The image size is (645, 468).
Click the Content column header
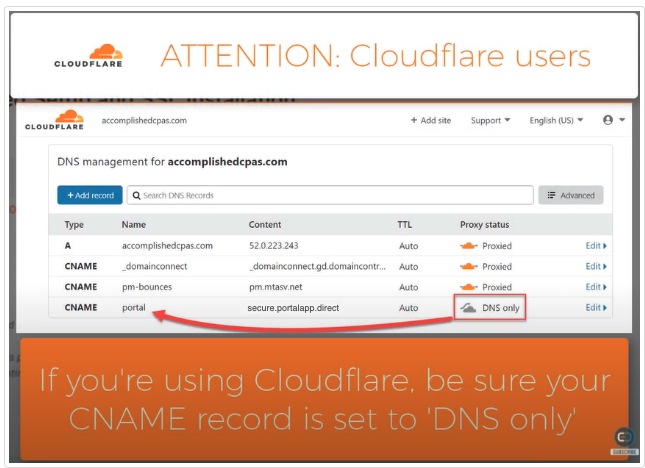click(265, 225)
